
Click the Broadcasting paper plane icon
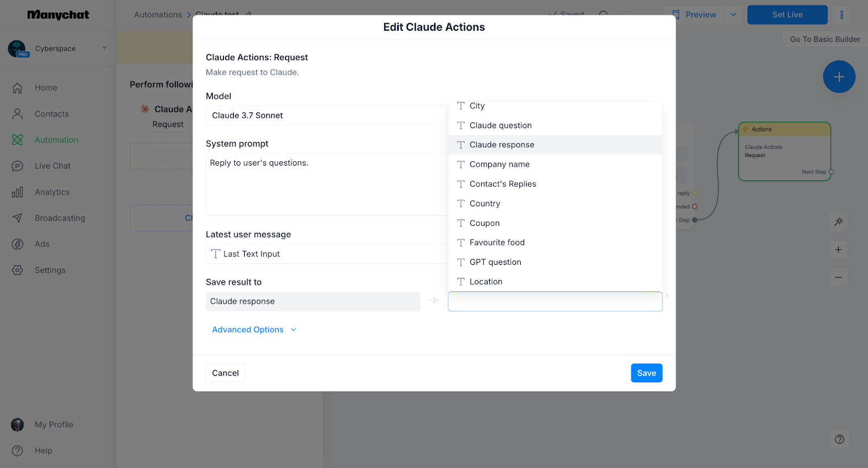pyautogui.click(x=17, y=218)
